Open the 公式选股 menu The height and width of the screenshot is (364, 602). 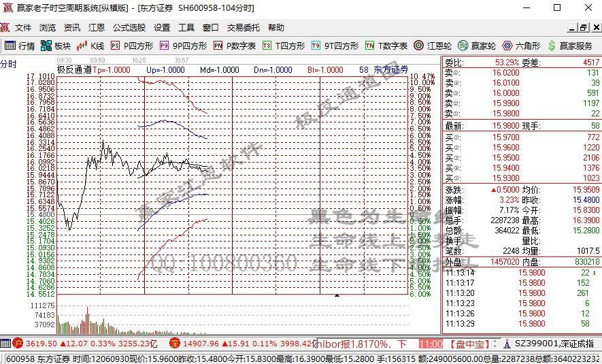point(129,28)
